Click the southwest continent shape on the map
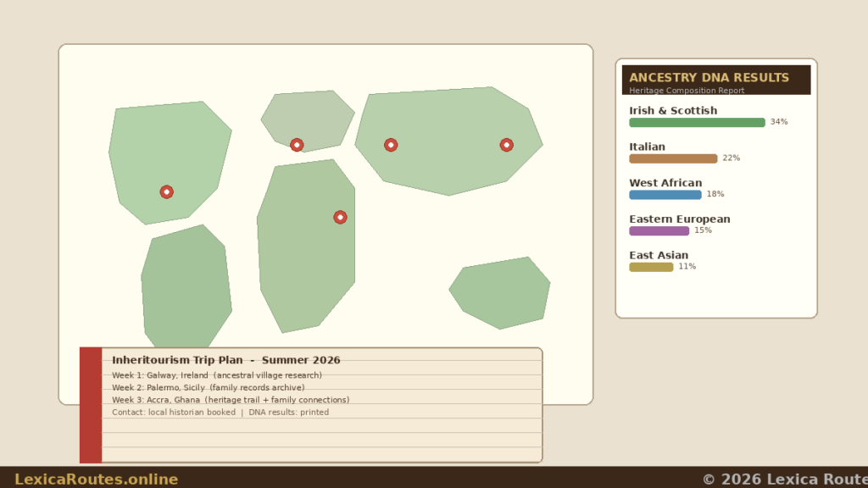This screenshot has height=488, width=868. 186,286
